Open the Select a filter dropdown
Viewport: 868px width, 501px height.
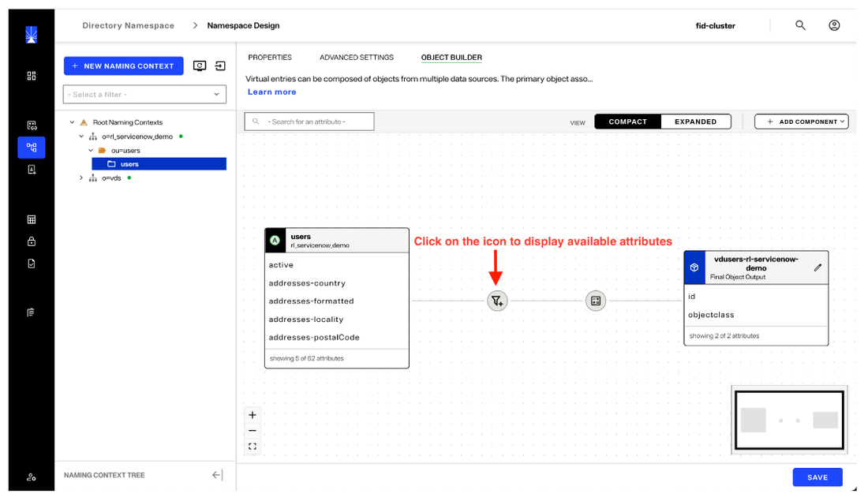(144, 94)
